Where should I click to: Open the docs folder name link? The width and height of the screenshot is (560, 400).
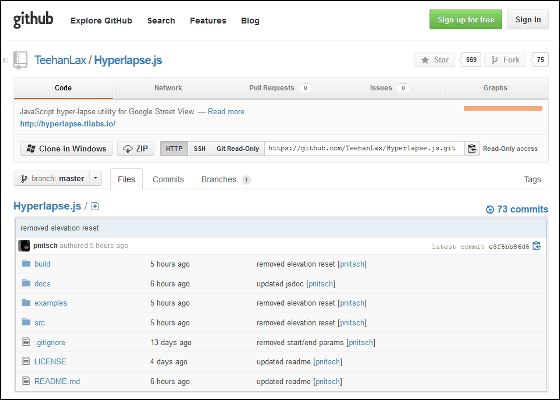(42, 284)
